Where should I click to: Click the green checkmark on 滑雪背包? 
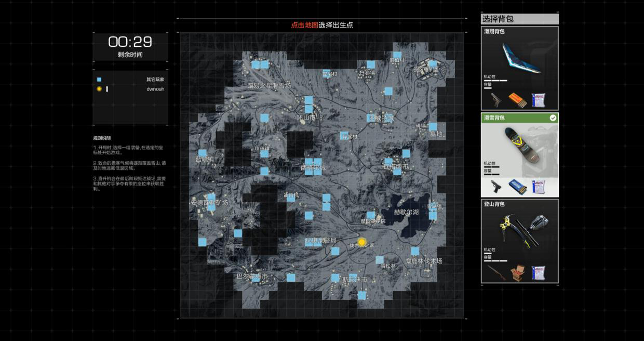coord(553,118)
